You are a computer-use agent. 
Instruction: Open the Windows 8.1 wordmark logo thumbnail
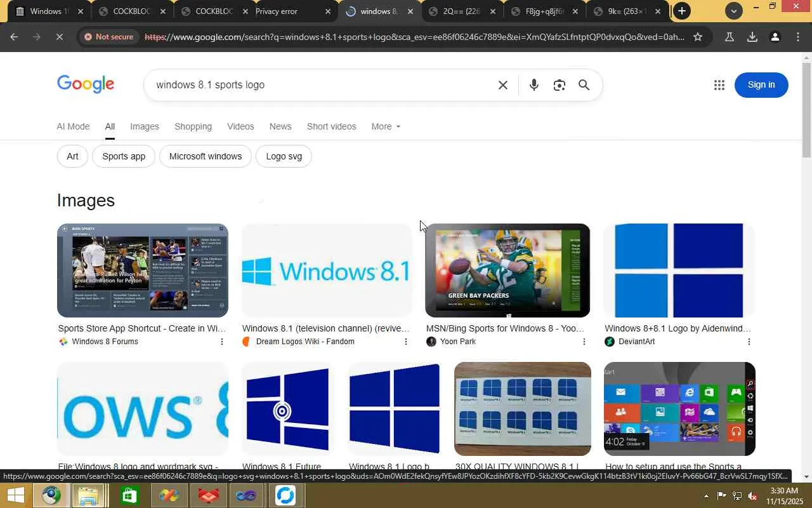point(327,271)
